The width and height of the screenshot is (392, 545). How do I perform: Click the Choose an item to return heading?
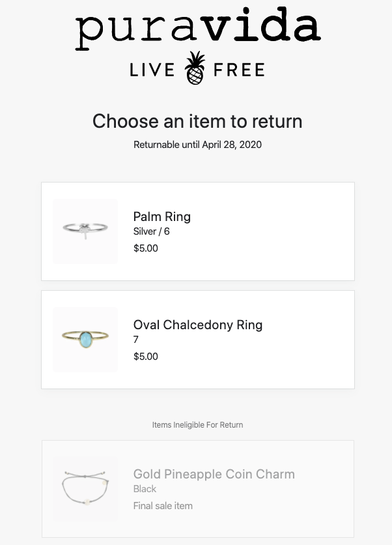(197, 121)
